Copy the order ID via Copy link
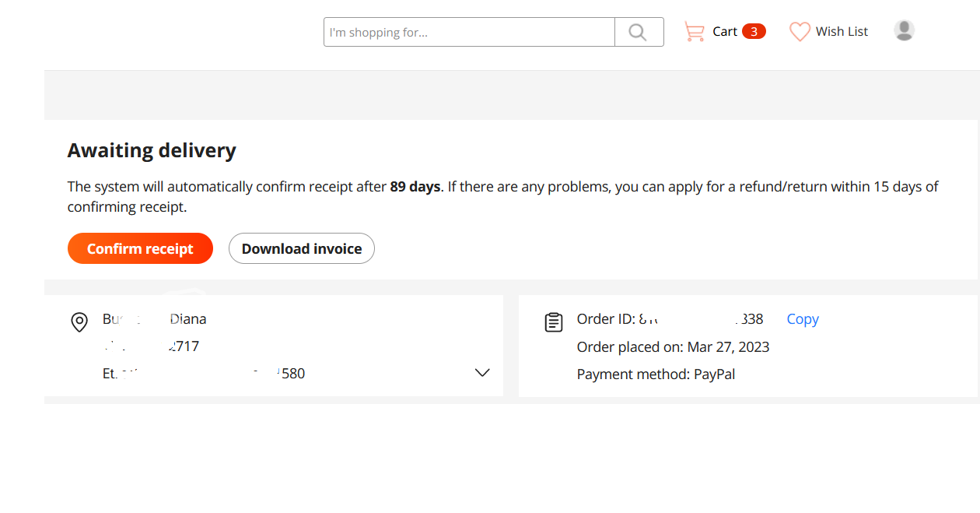 pyautogui.click(x=803, y=319)
